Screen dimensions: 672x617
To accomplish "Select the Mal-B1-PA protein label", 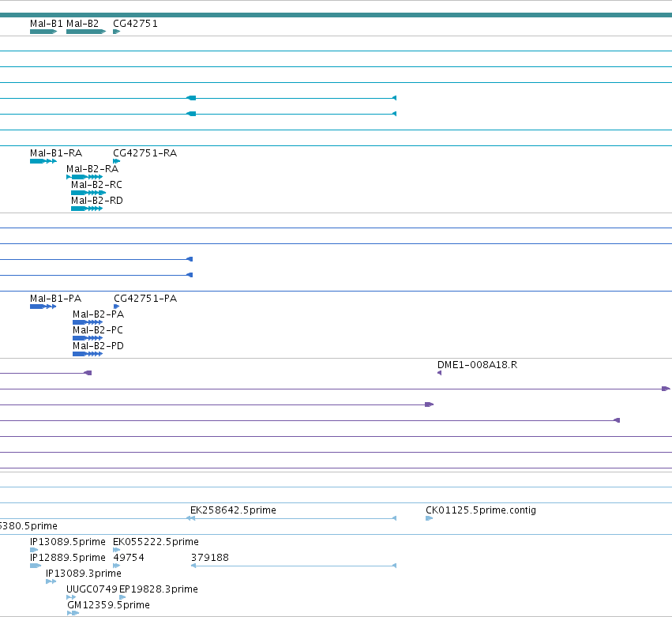I will 55,299.
